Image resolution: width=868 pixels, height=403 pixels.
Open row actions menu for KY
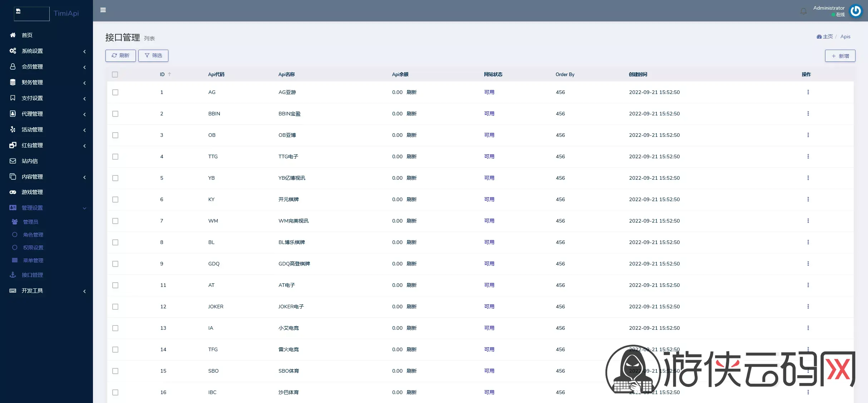click(x=808, y=199)
